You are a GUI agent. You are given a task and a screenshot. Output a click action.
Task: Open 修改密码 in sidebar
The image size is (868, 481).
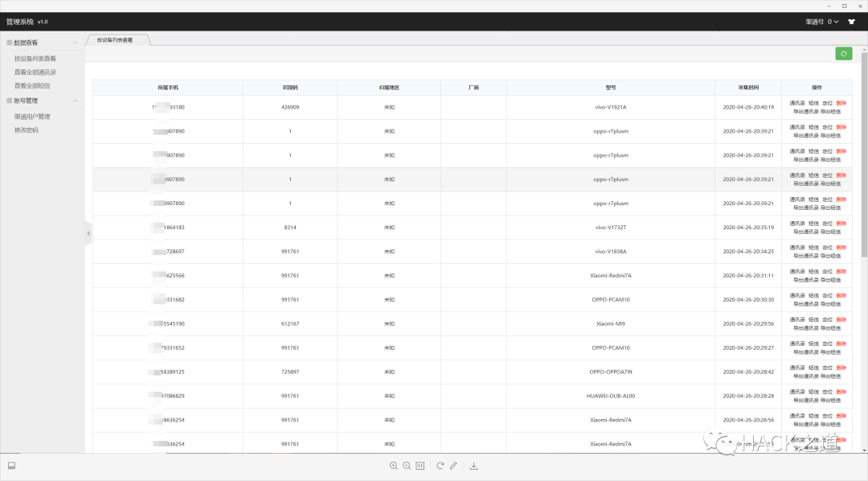tap(26, 130)
